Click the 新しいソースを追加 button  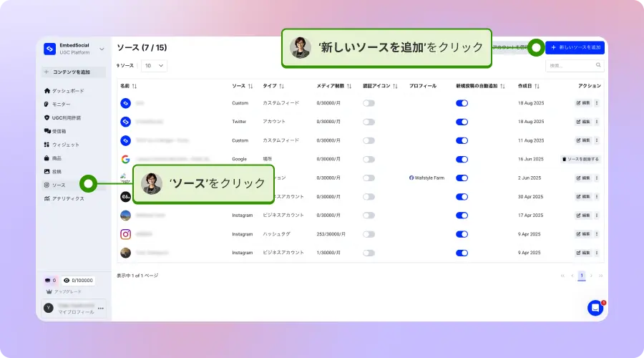click(575, 47)
